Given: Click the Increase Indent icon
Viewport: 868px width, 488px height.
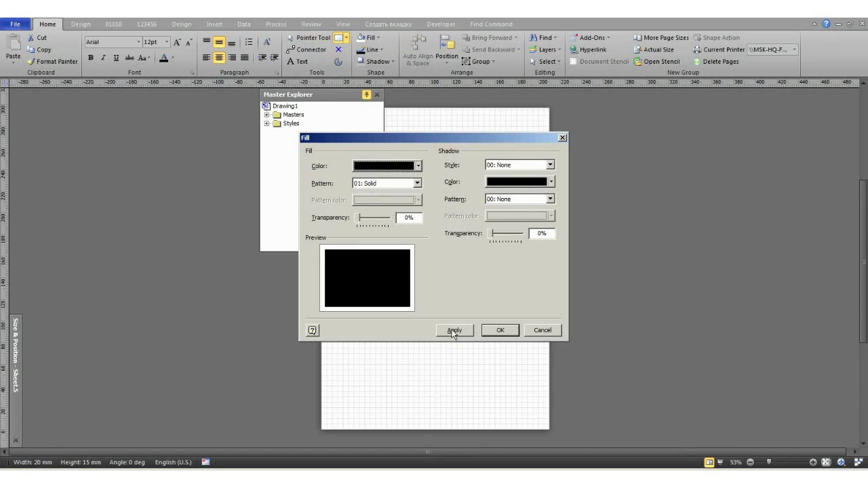Looking at the screenshot, I should pos(274,58).
